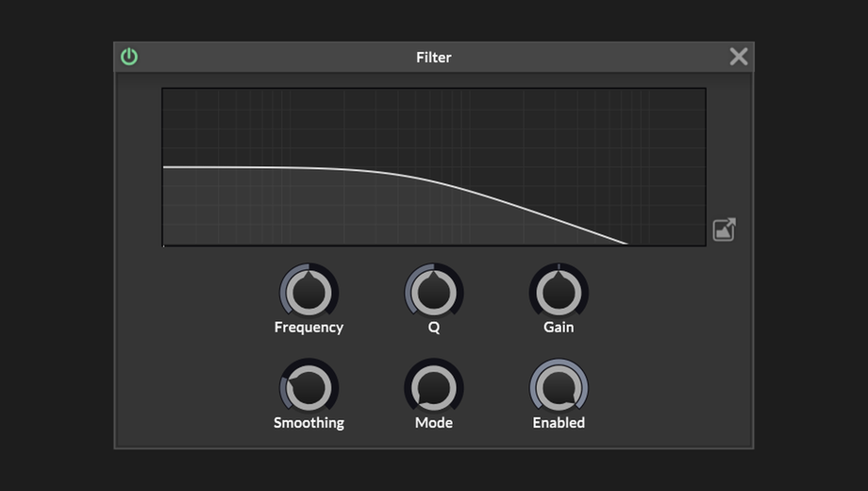Screen dimensions: 868x491
Task: Toggle the green Filter power button
Action: (x=129, y=57)
